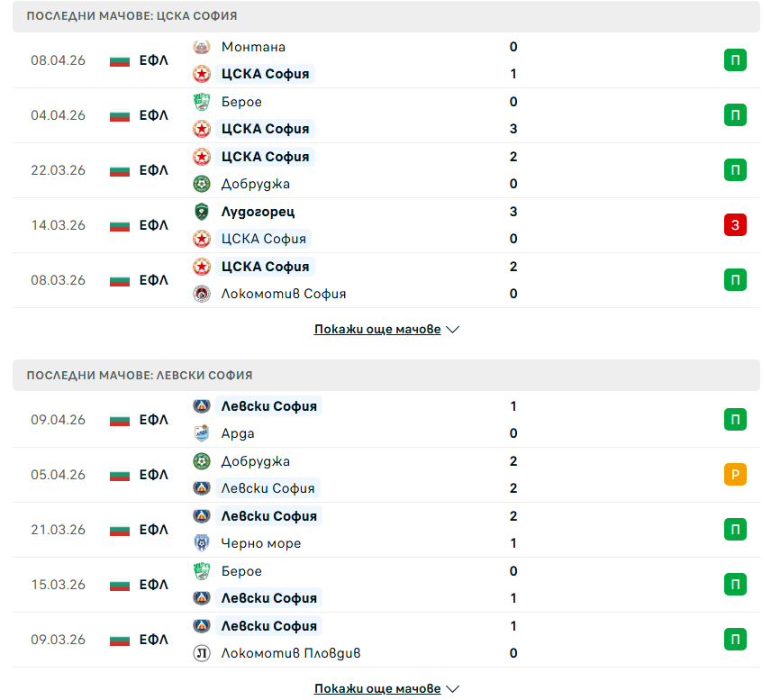Click Montana club logo in 08.04.26 match

click(202, 47)
